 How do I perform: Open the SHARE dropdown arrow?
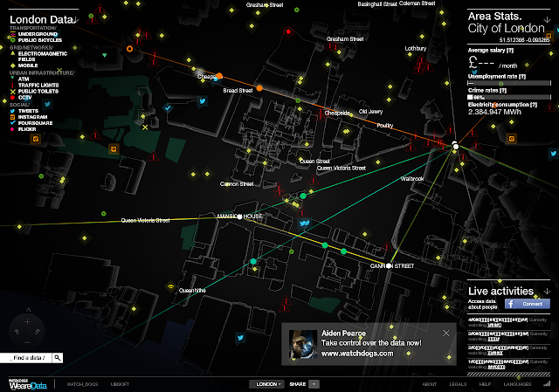[314, 384]
